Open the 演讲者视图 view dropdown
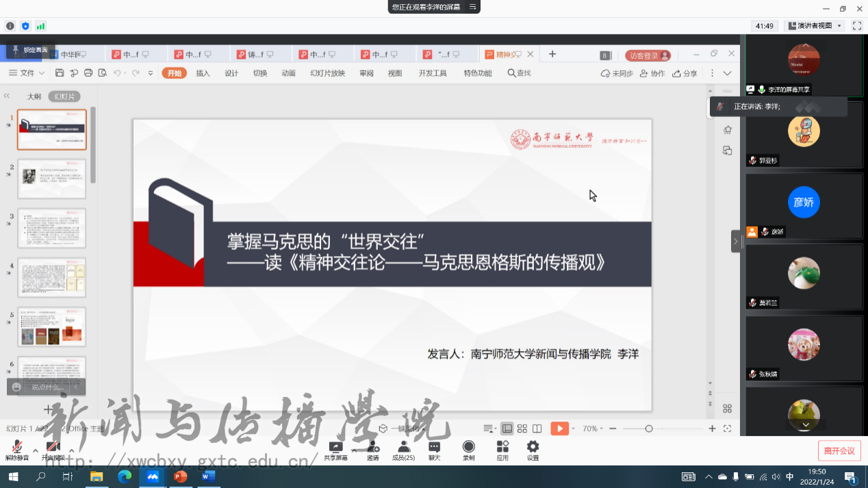 (815, 26)
